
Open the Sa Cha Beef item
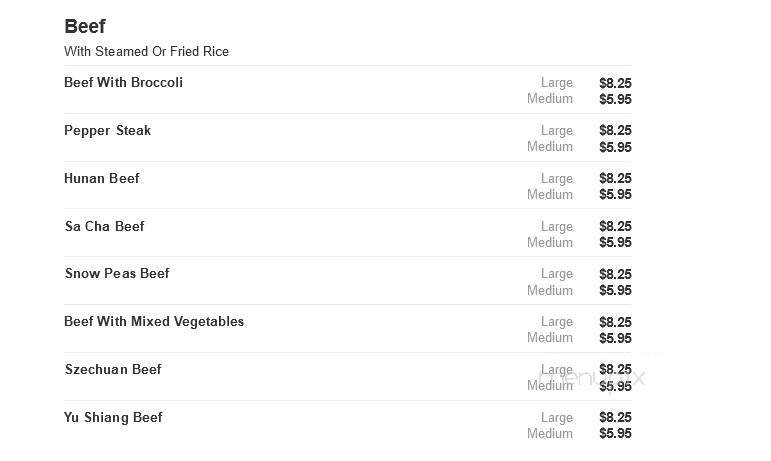click(x=104, y=226)
